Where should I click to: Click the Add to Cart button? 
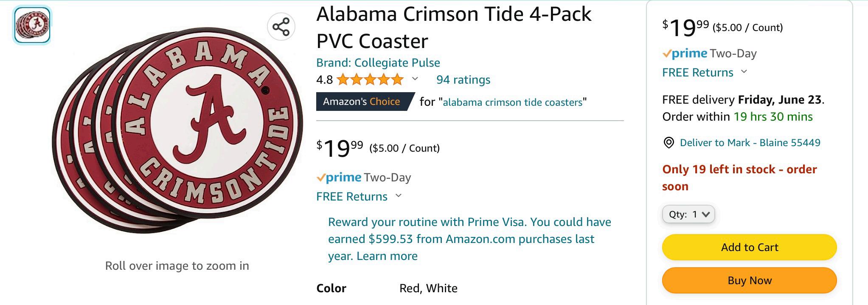click(749, 247)
